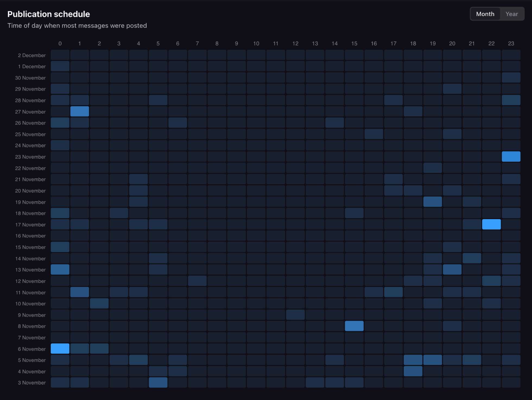
Task: Select the 10 November hour 2 cell
Action: point(99,304)
